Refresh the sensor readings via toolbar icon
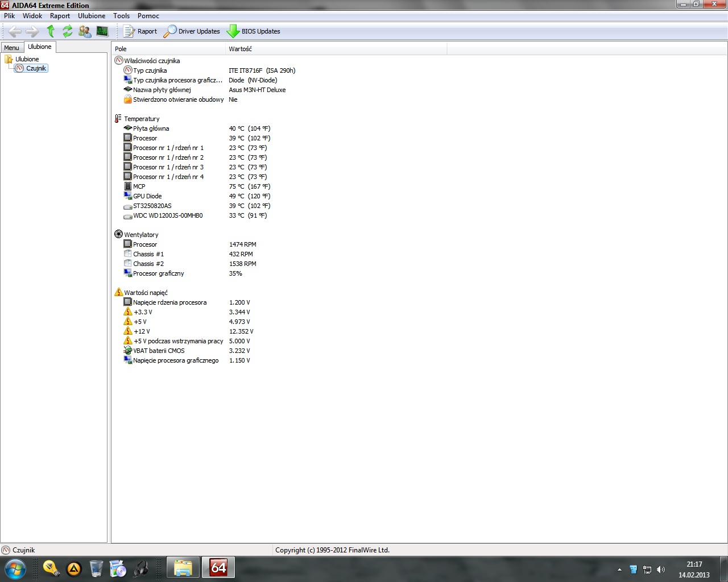The height and width of the screenshot is (582, 728). 68,31
